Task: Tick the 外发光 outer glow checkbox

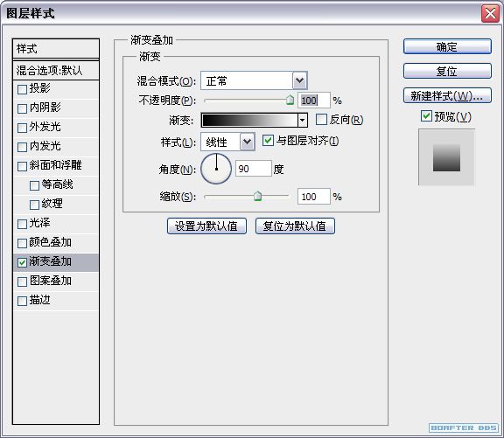Action: tap(22, 128)
